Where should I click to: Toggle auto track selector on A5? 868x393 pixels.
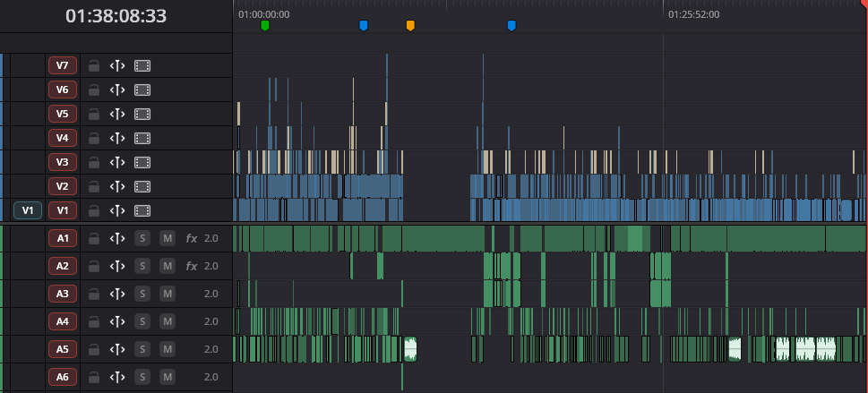click(117, 349)
